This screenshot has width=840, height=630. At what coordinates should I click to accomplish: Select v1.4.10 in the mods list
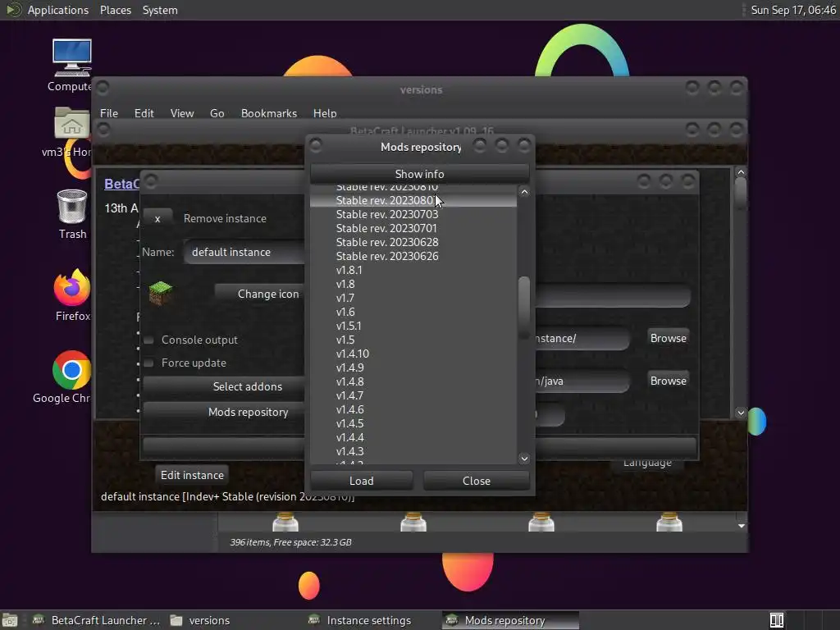click(x=413, y=354)
